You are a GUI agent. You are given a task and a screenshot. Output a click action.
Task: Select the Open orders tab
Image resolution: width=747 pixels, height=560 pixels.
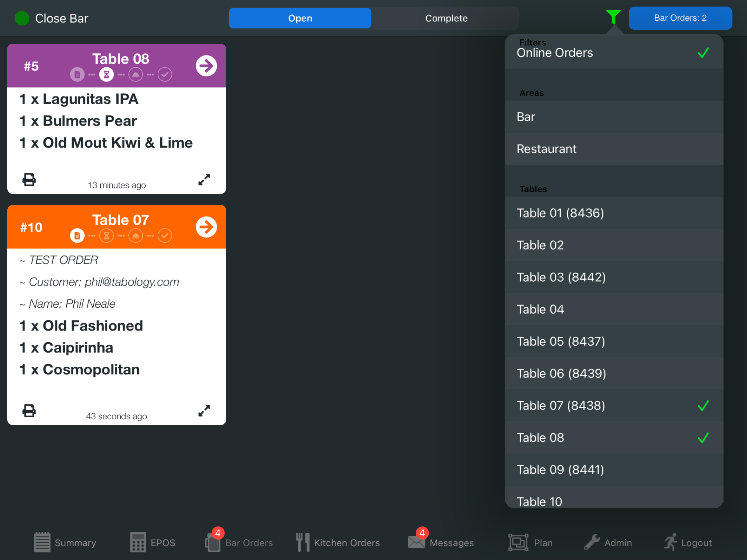pyautogui.click(x=300, y=18)
